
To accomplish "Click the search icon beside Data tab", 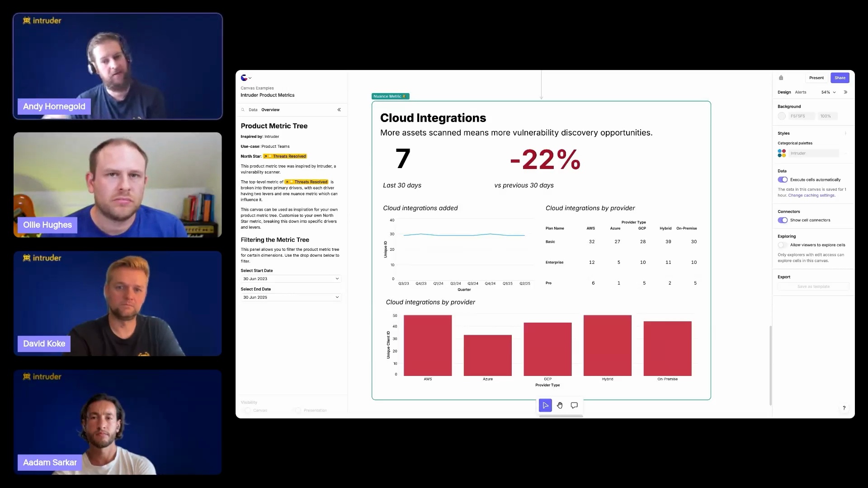I will pos(243,110).
